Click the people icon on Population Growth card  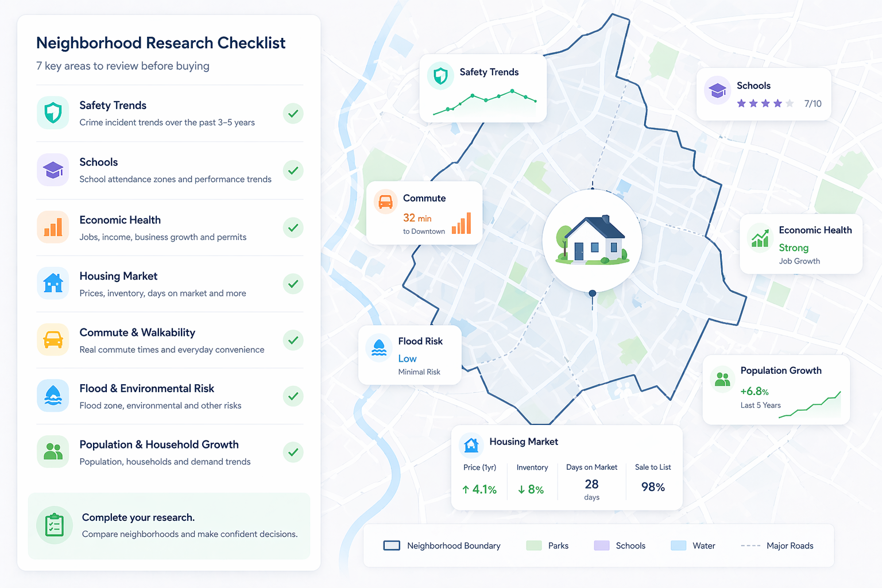722,379
